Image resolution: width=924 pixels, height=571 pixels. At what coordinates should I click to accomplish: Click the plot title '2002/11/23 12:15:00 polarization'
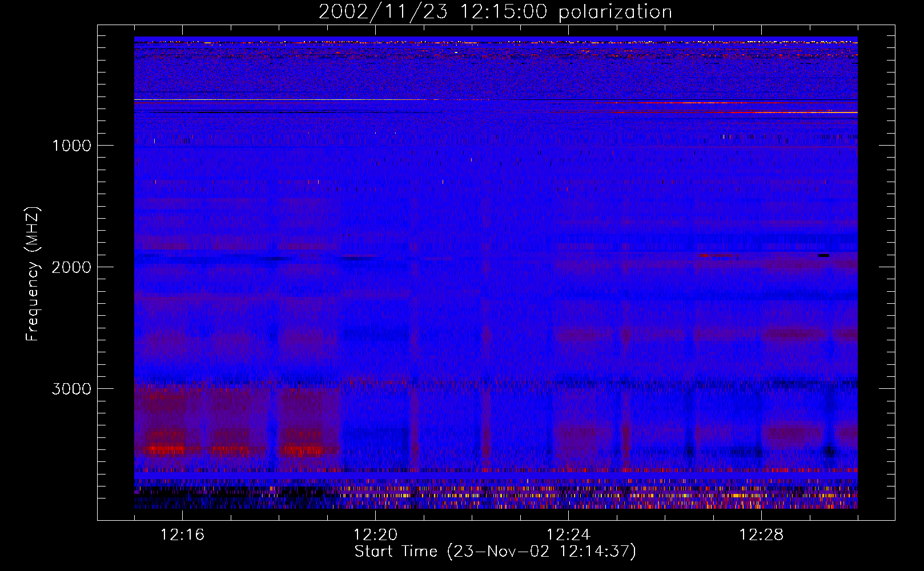coord(495,12)
